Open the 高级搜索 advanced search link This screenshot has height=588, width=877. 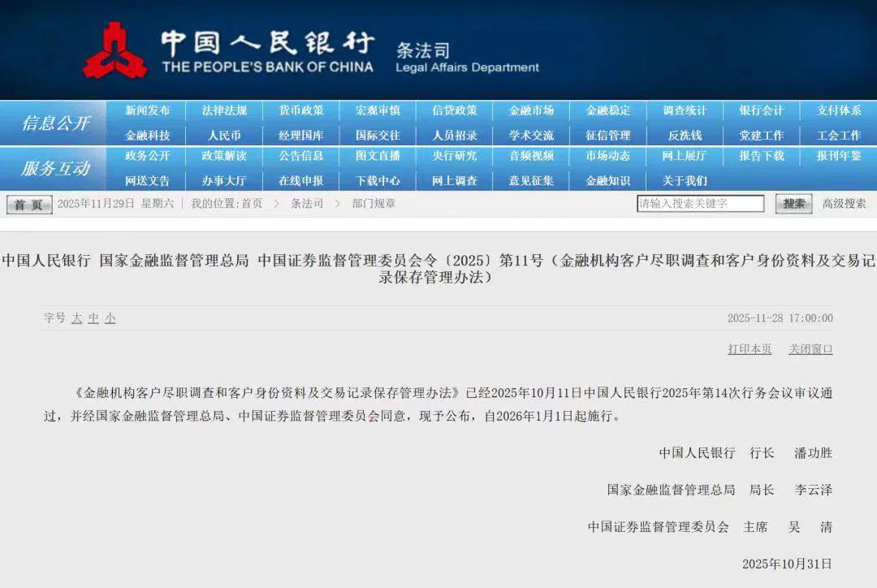[844, 204]
